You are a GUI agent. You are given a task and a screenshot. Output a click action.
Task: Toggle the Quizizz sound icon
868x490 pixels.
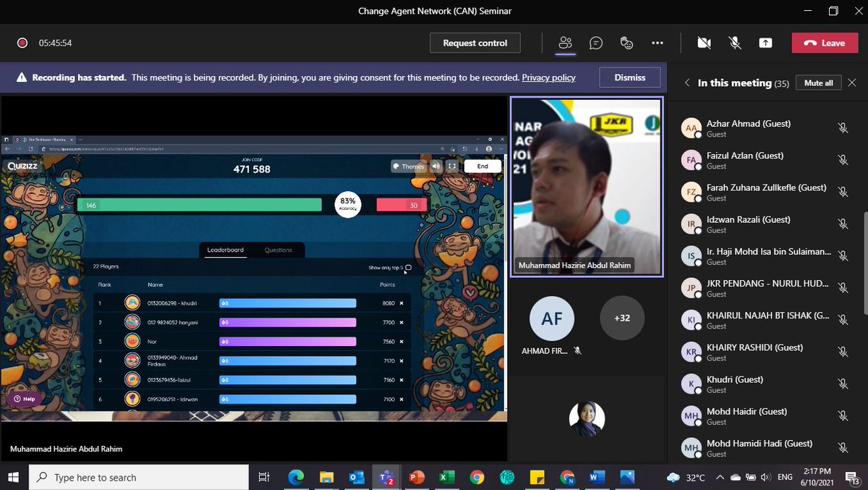(x=436, y=166)
